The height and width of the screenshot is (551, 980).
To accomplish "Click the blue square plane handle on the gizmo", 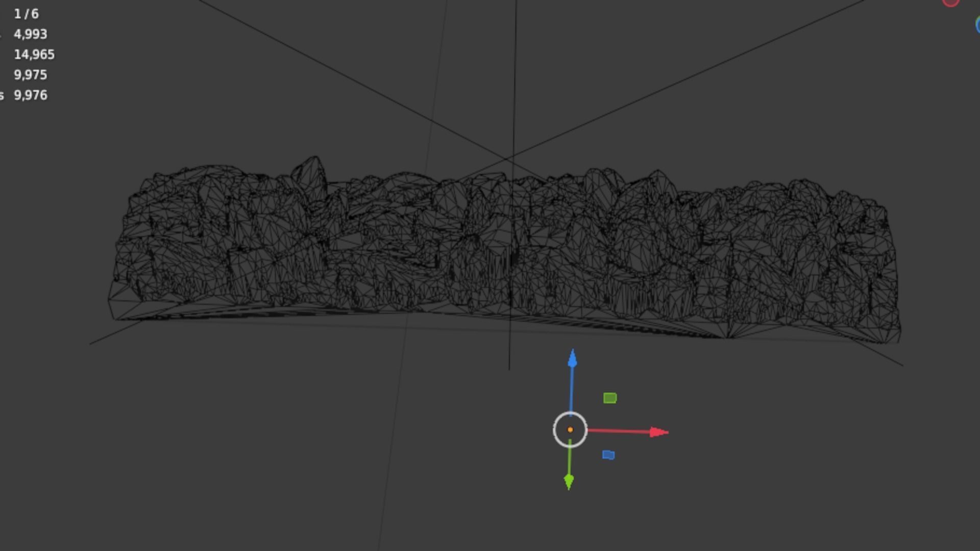I will click(608, 455).
